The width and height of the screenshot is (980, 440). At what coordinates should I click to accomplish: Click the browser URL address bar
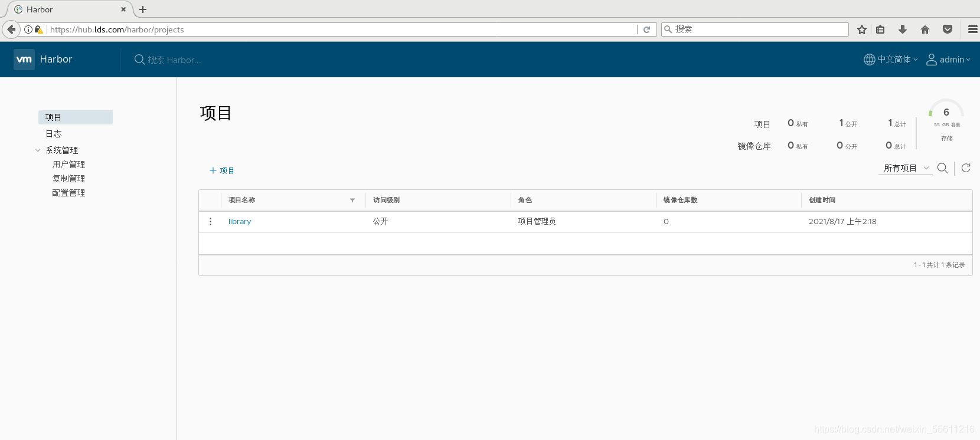(x=342, y=29)
